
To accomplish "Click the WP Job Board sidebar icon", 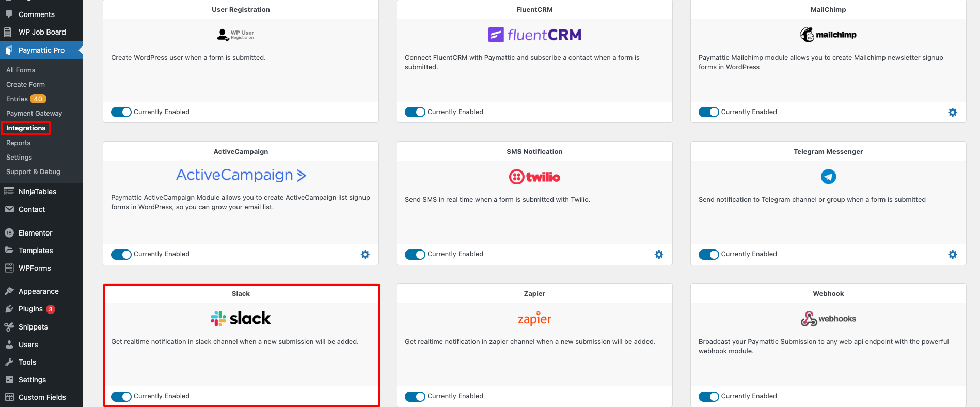I will pyautogui.click(x=8, y=32).
